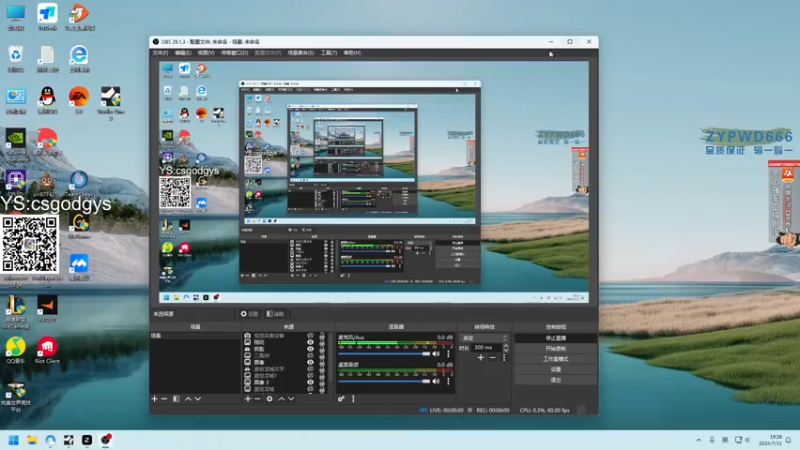The width and height of the screenshot is (800, 450).
Task: Open mixer panel three-dot menu at bottom
Action: tap(353, 399)
